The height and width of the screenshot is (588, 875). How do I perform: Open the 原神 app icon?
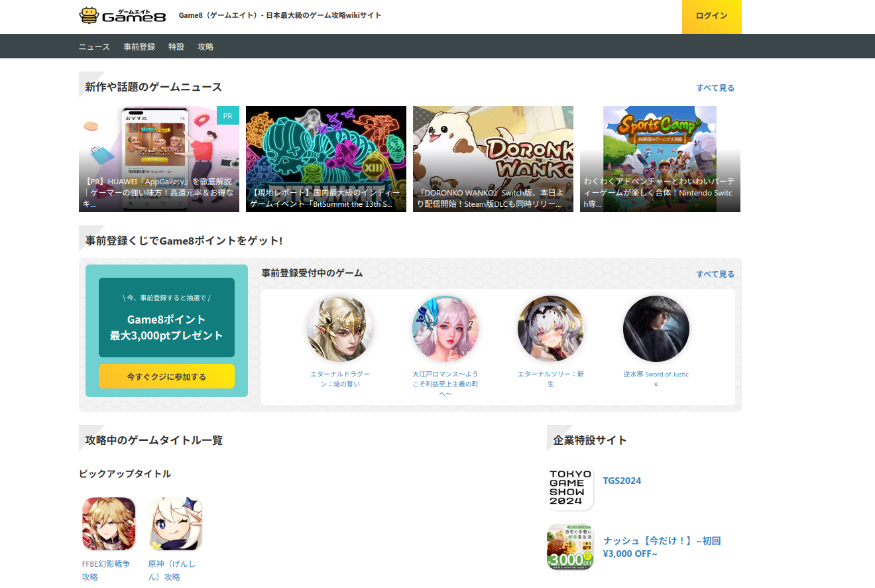coord(176,524)
